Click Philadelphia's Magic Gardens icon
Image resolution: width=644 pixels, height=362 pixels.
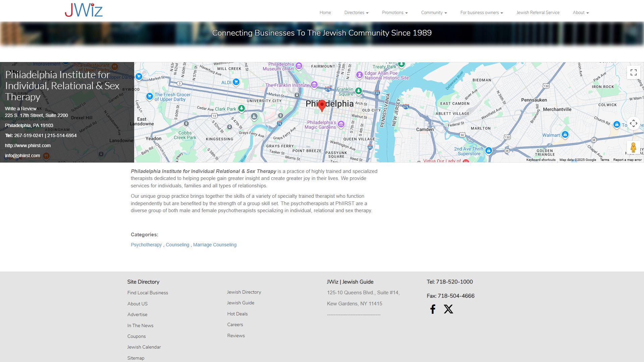pos(341,124)
